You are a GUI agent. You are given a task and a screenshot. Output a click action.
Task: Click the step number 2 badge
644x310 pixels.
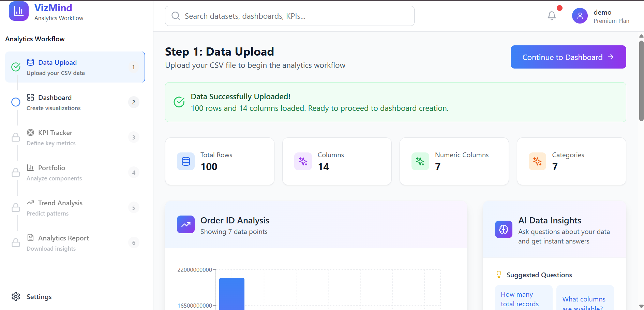[x=134, y=102]
